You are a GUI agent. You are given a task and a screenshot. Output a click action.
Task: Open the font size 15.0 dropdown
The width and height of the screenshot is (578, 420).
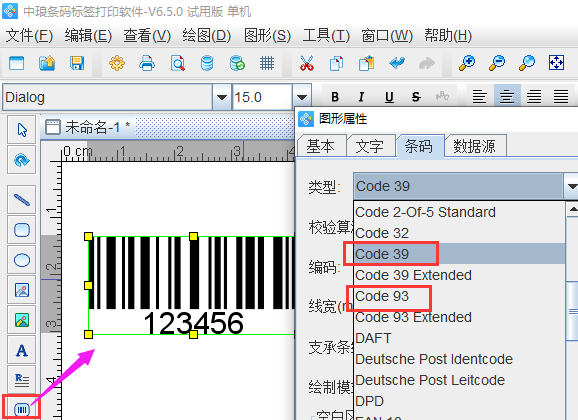[x=302, y=97]
